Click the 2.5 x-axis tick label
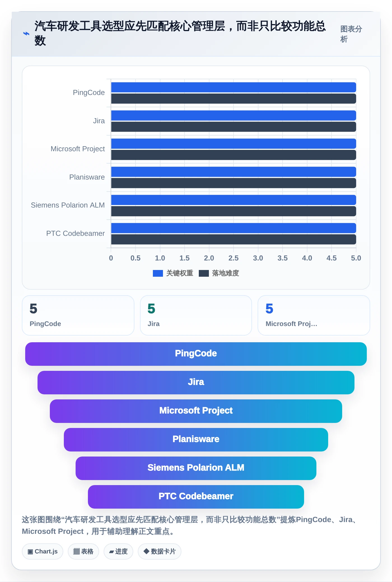Image resolution: width=392 pixels, height=582 pixels. [x=234, y=258]
